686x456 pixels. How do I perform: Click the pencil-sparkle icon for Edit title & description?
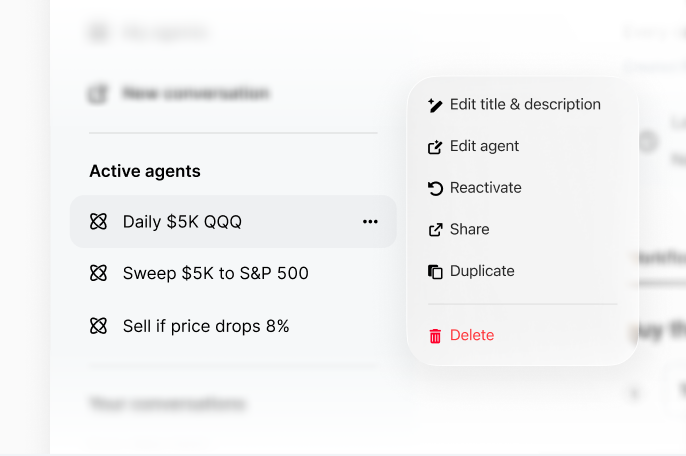click(x=435, y=105)
